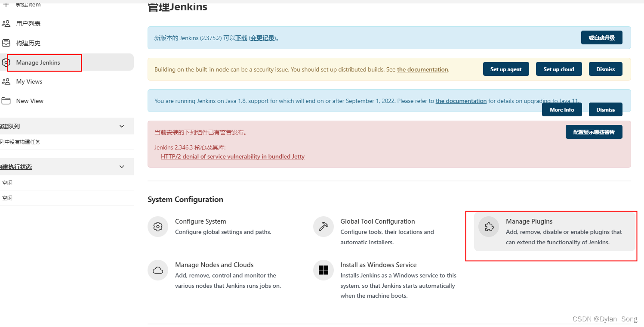
Task: Click the 或自动升级 button
Action: [602, 37]
